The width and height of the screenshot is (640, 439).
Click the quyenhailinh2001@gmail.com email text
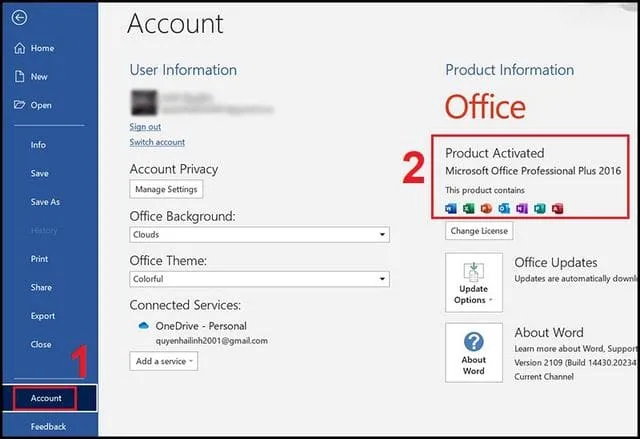tap(212, 341)
